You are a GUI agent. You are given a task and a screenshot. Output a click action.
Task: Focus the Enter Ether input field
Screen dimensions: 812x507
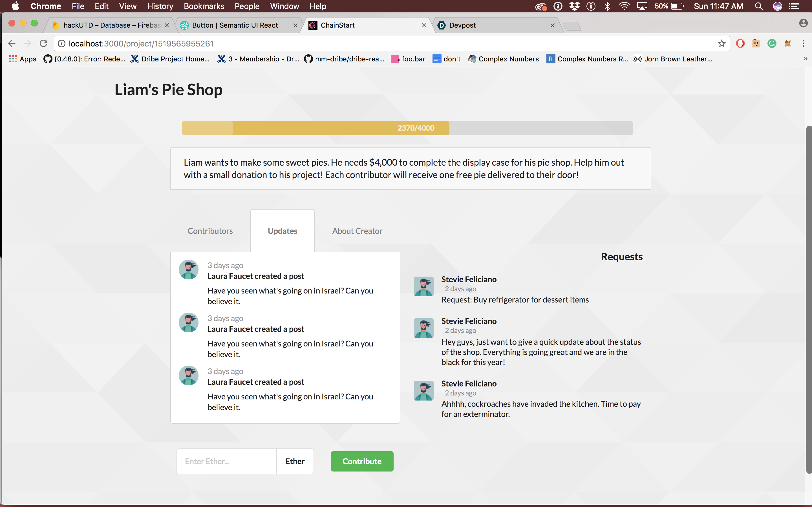[226, 461]
